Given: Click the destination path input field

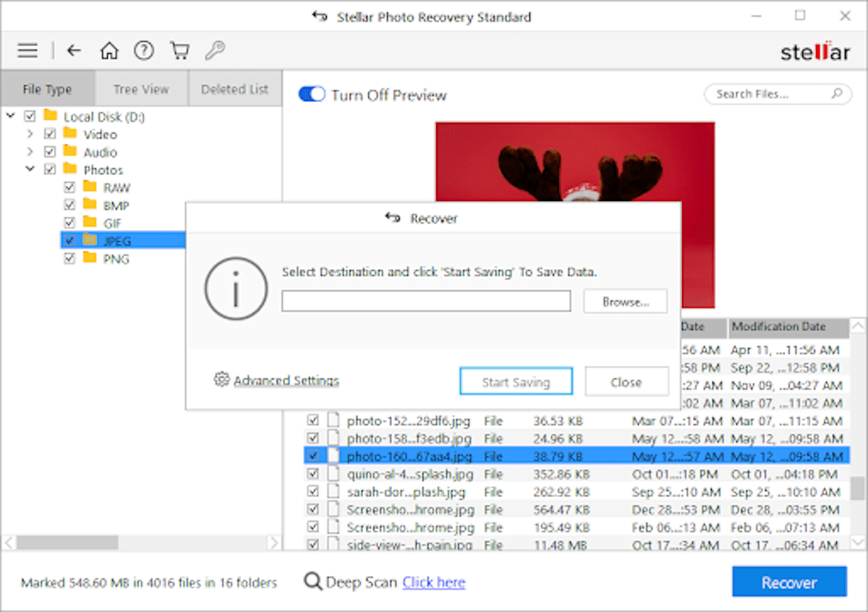Looking at the screenshot, I should click(x=425, y=301).
